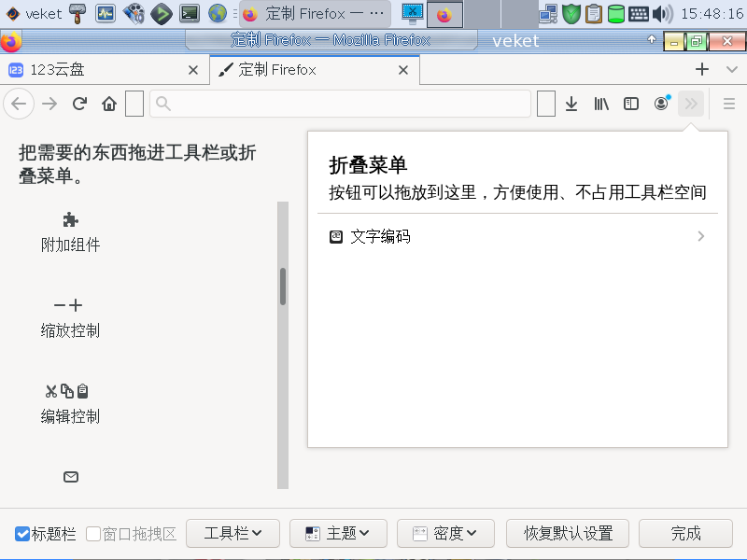Screen dimensions: 747x560
Task: Click the home icon in toolbar
Action: (109, 104)
